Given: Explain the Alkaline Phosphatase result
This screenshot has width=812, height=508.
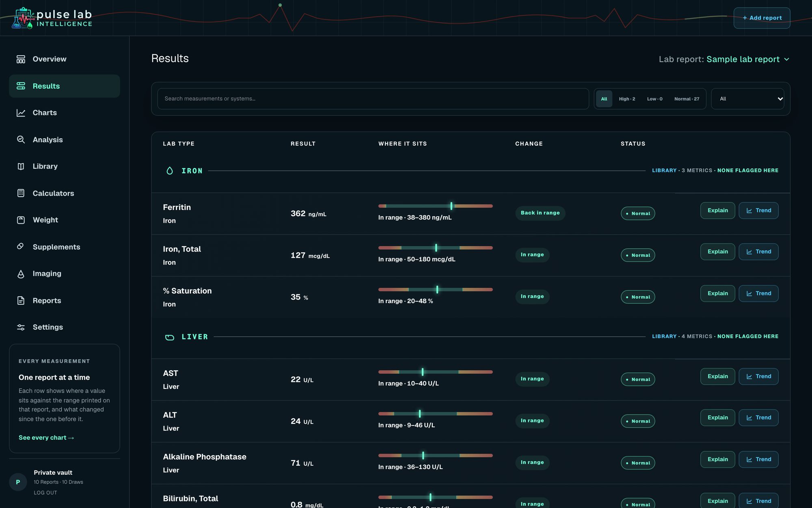Looking at the screenshot, I should pos(717,460).
